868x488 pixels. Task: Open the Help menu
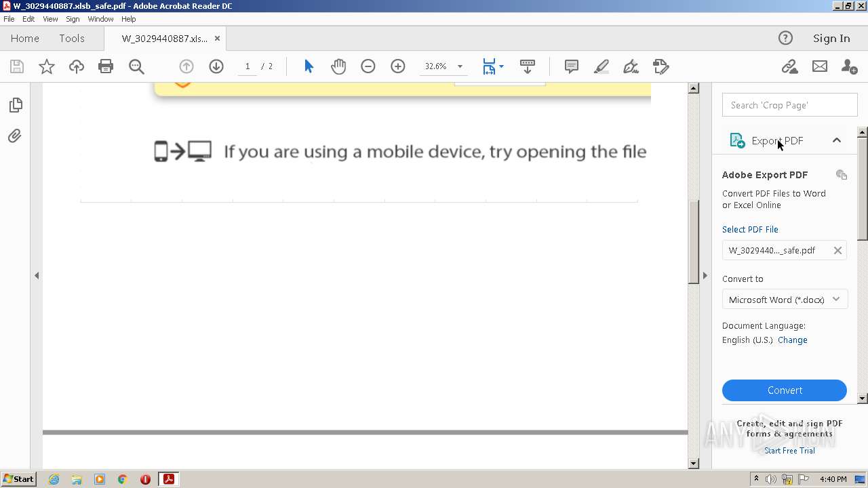pyautogui.click(x=128, y=19)
